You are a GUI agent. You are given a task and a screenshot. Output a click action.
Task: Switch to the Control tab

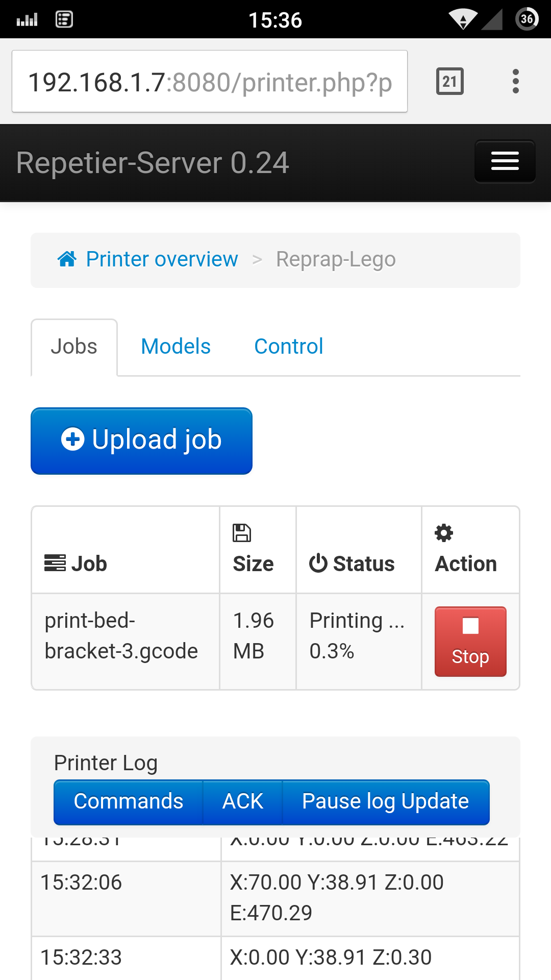[288, 347]
